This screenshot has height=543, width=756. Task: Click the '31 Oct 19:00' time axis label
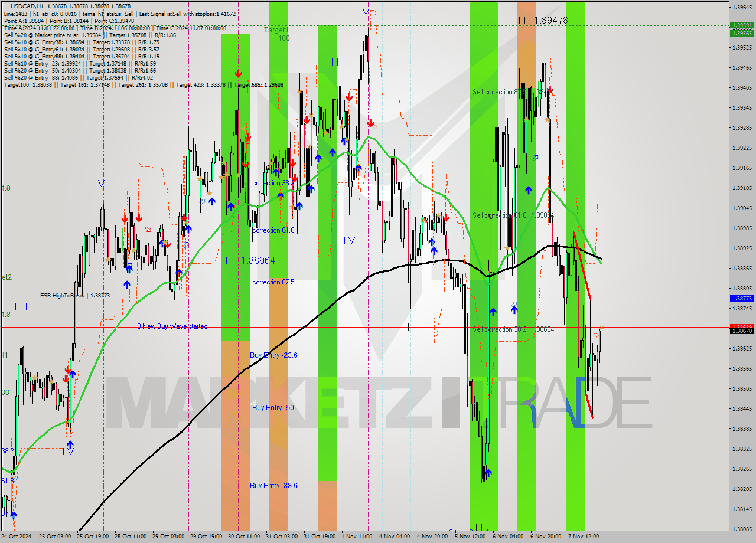pos(320,537)
